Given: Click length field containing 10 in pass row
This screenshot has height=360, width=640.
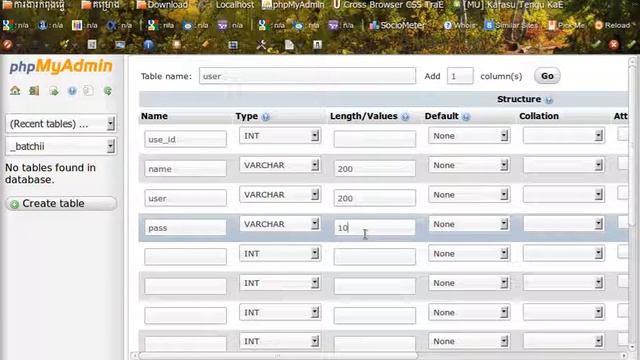Looking at the screenshot, I should coord(375,227).
